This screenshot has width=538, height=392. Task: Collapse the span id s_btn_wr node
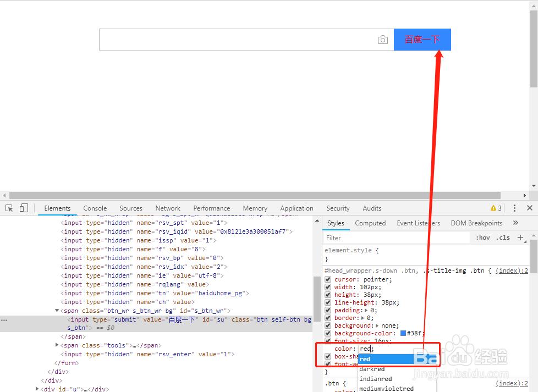[x=57, y=311]
